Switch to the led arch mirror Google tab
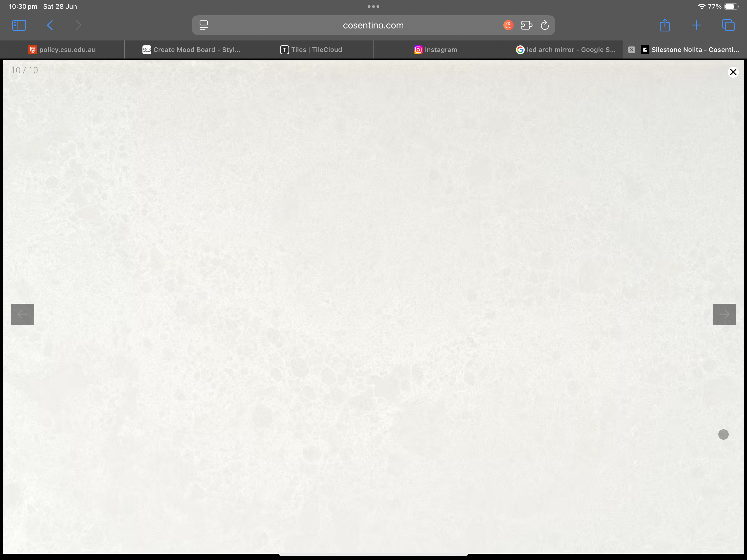Screen dimensions: 747x560 click(560, 50)
